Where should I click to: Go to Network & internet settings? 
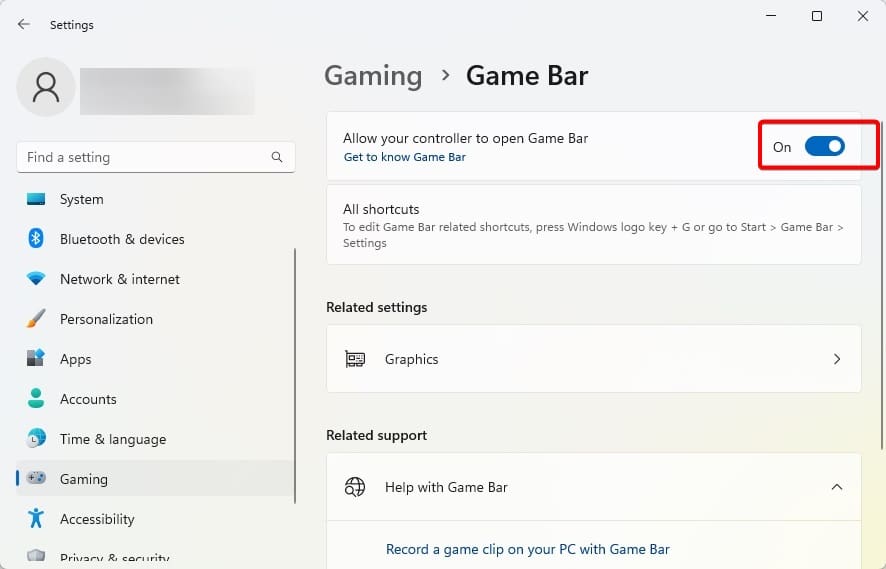pos(155,279)
